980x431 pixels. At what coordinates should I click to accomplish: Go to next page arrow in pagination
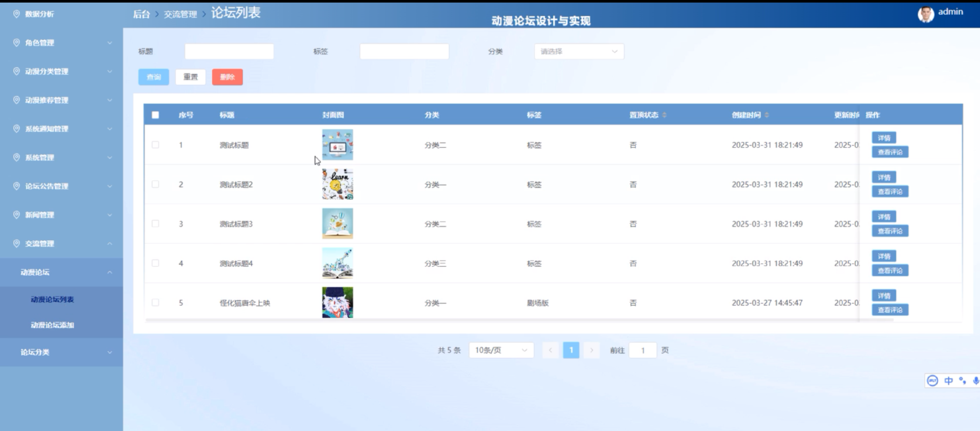point(592,350)
